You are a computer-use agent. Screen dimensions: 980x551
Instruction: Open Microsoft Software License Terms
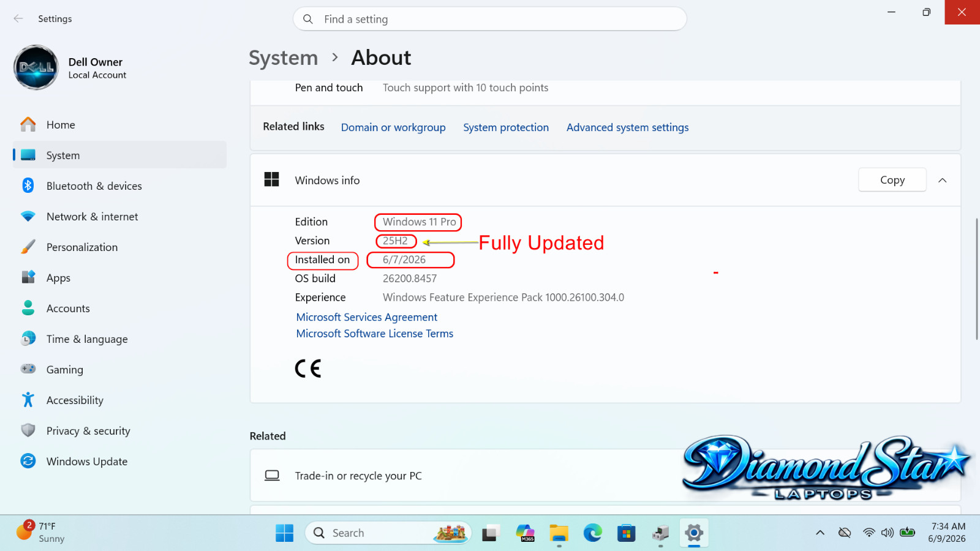click(x=375, y=334)
